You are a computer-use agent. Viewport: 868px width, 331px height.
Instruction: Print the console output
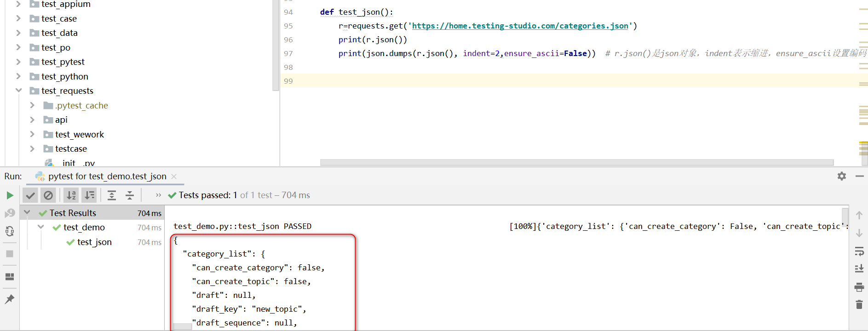point(859,287)
